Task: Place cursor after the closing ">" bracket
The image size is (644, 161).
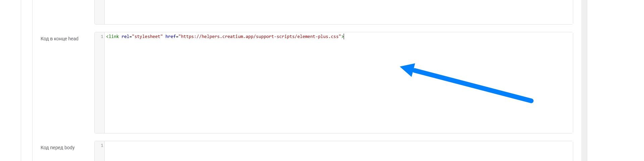Action: 344,37
